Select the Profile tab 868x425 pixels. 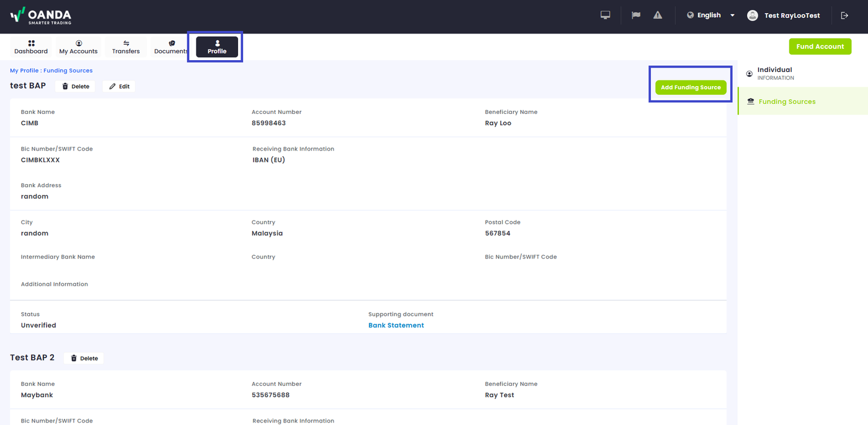coord(217,47)
